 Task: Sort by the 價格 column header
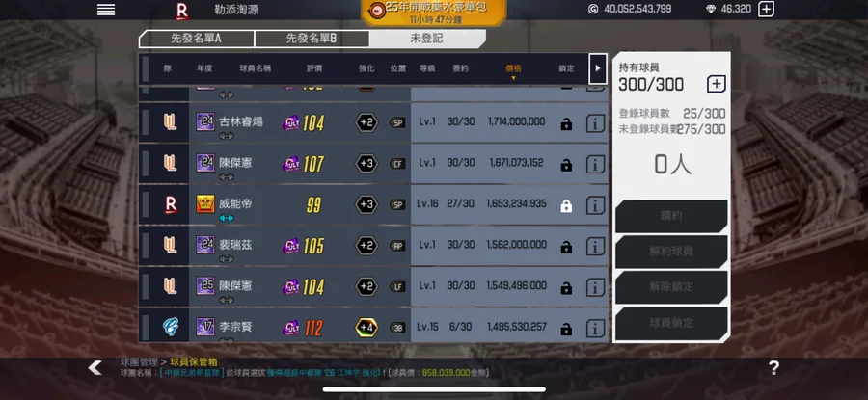513,68
